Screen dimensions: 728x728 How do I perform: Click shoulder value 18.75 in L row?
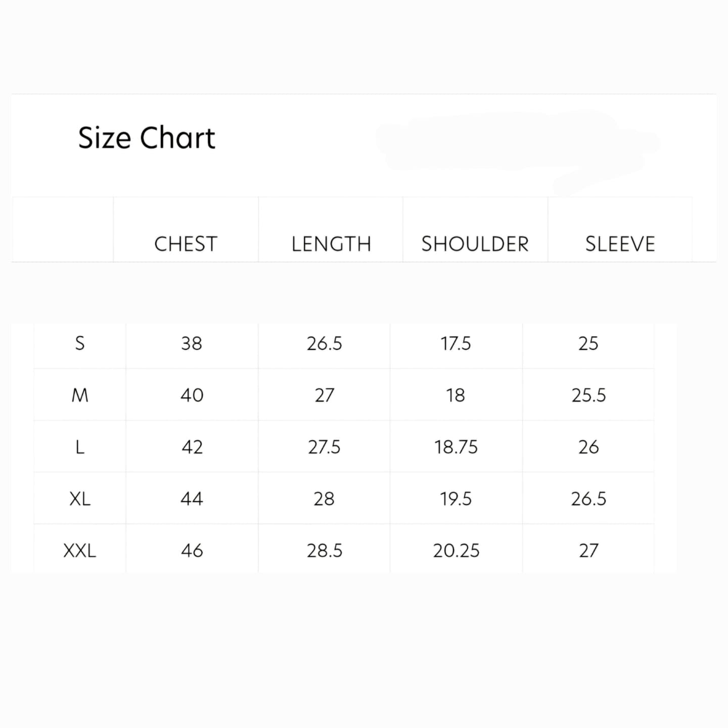point(456,447)
